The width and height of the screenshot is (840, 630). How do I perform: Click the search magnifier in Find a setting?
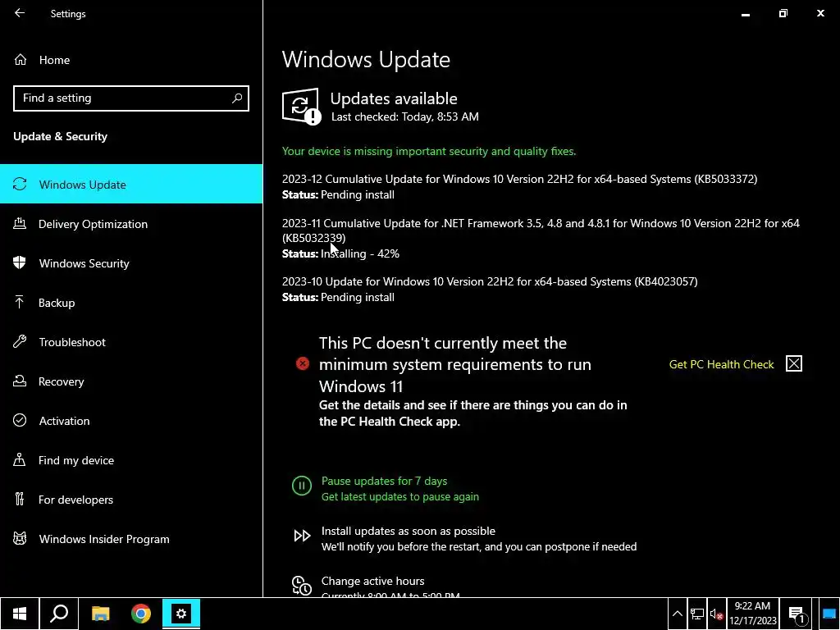point(237,98)
